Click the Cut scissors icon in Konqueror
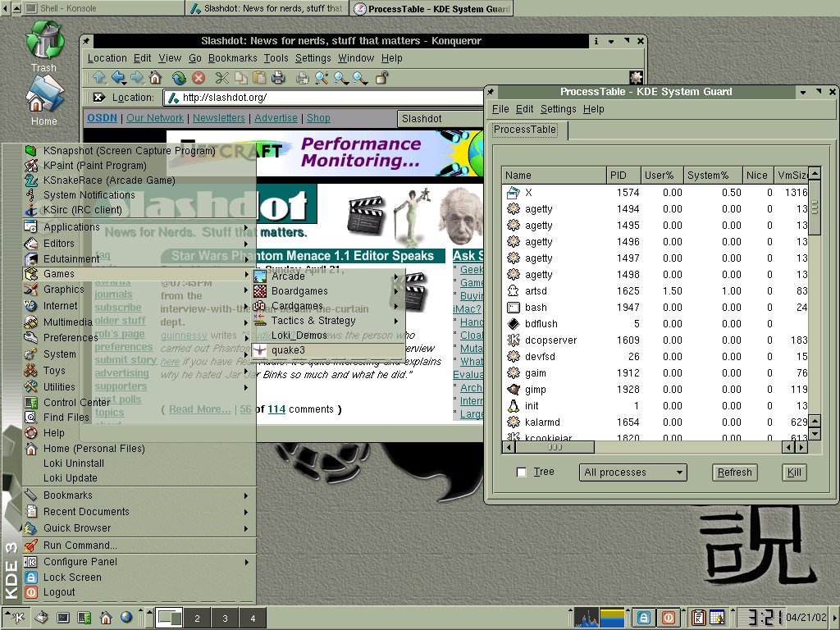Viewport: 840px width, 630px height. coord(221,78)
